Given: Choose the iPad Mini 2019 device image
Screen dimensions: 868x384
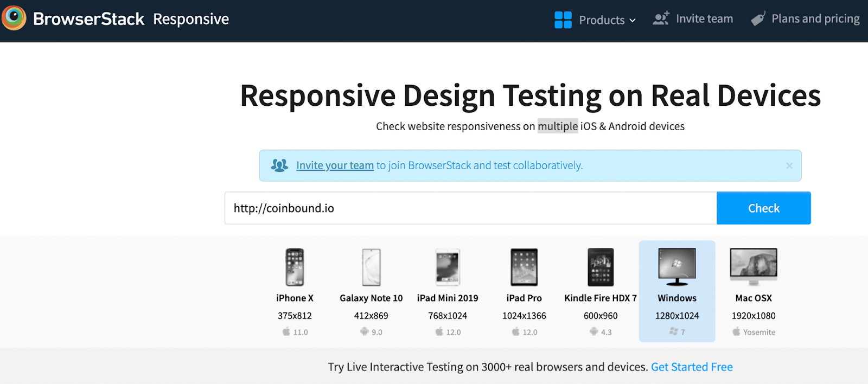Looking at the screenshot, I should coord(448,267).
